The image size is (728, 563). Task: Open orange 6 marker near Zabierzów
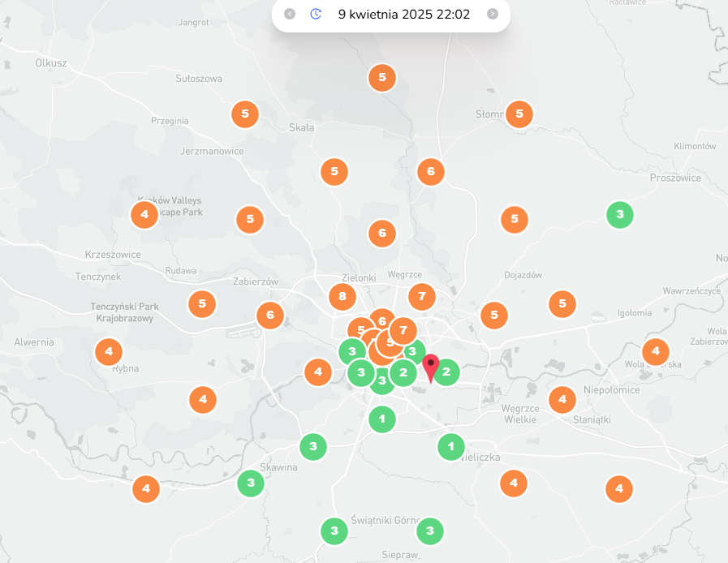(270, 316)
